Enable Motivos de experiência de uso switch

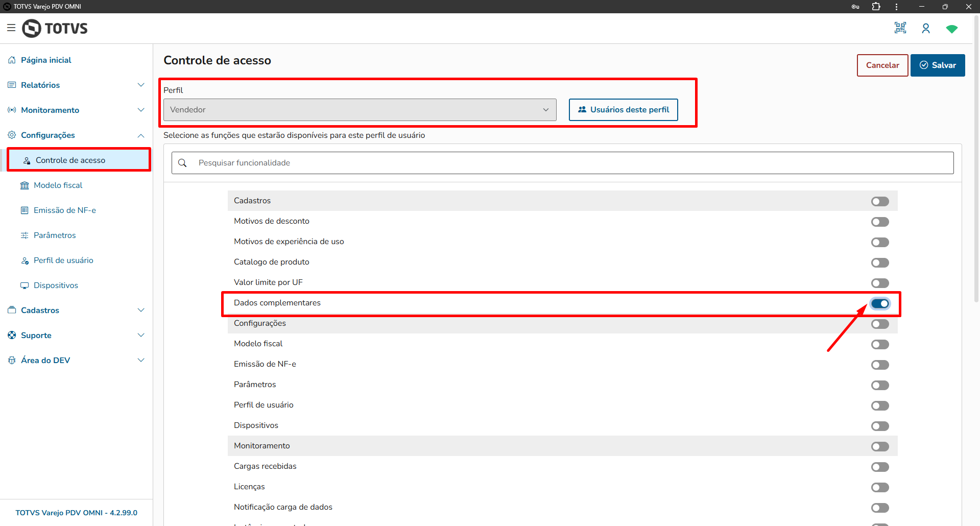[880, 242]
